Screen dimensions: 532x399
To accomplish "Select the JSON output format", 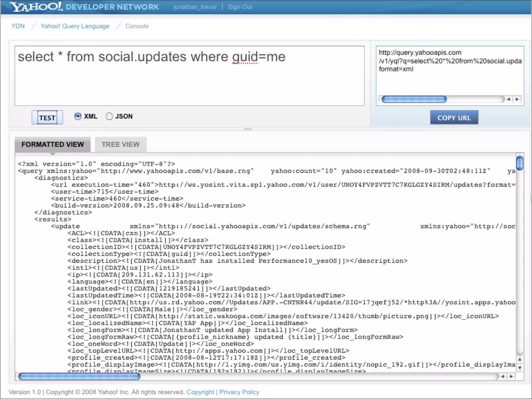I will coord(109,116).
